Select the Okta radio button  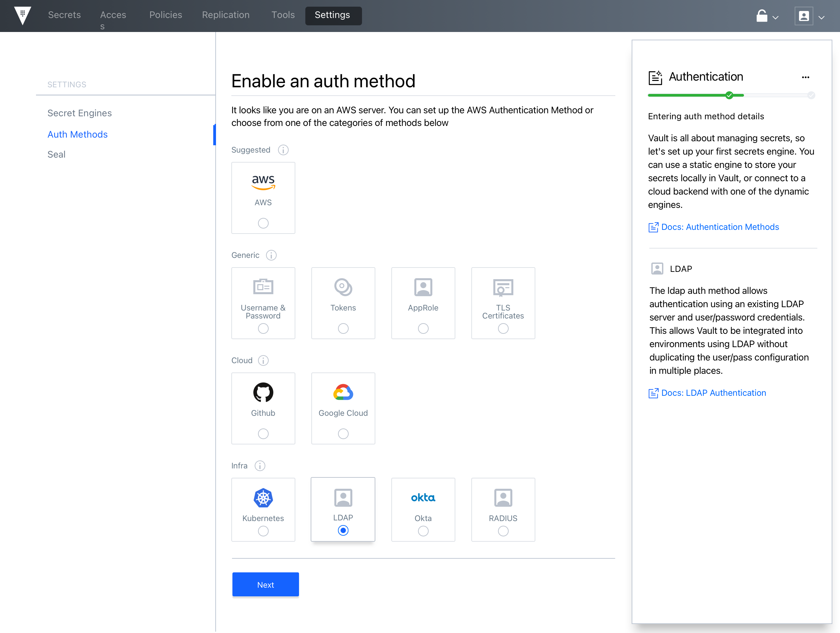tap(423, 531)
